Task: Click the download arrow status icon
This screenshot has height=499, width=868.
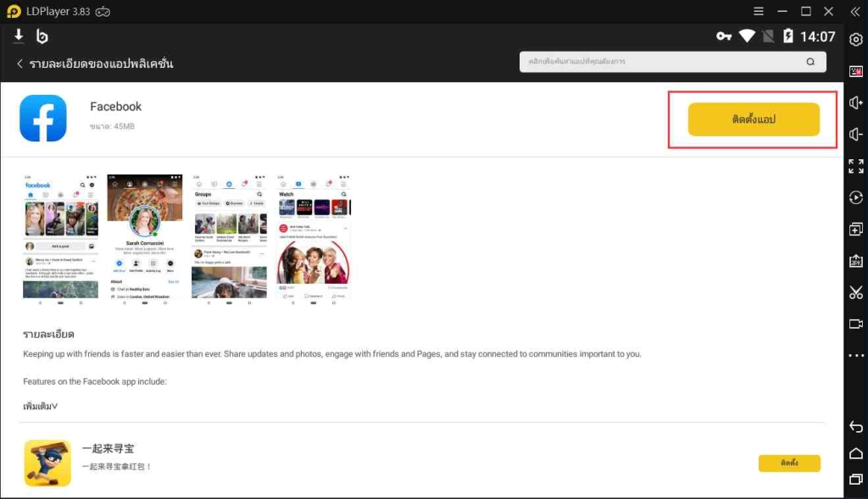Action: coord(19,36)
